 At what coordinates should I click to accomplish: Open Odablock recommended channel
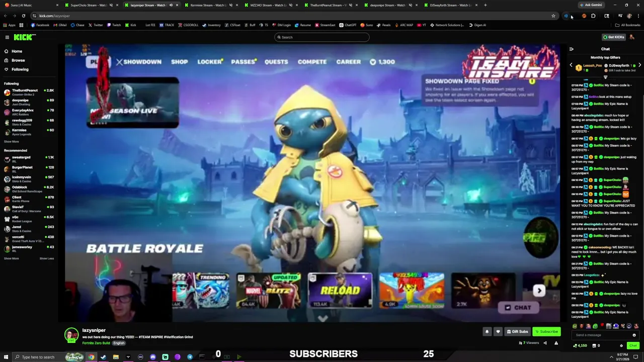29,189
